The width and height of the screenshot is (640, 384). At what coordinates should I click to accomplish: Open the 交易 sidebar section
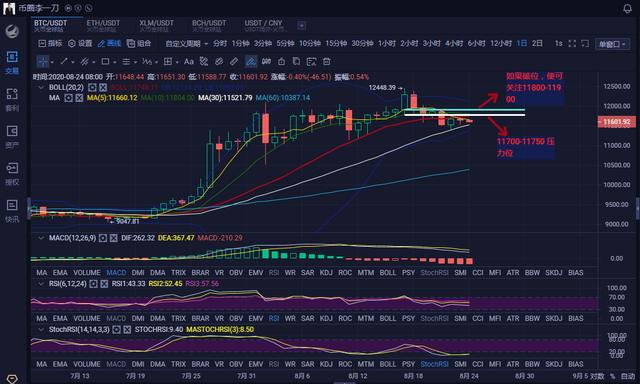[x=12, y=62]
